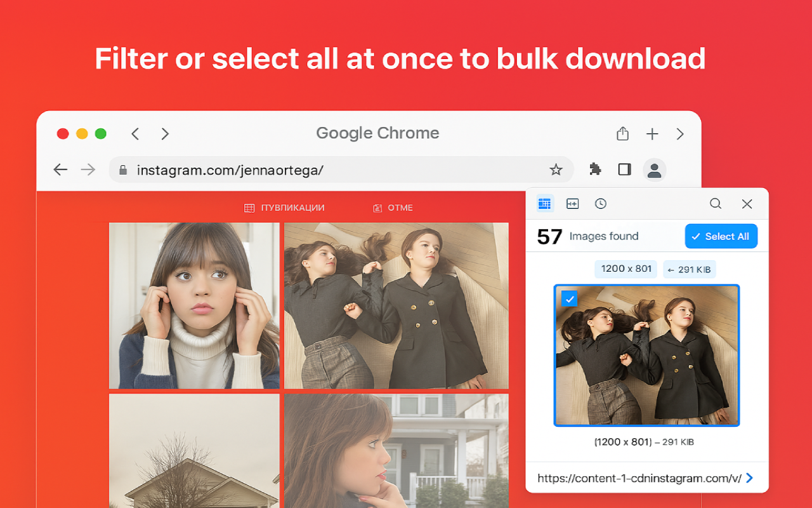Uncheck the selected image's blue checkbox
Screen dimensions: 812x508
[x=569, y=298]
